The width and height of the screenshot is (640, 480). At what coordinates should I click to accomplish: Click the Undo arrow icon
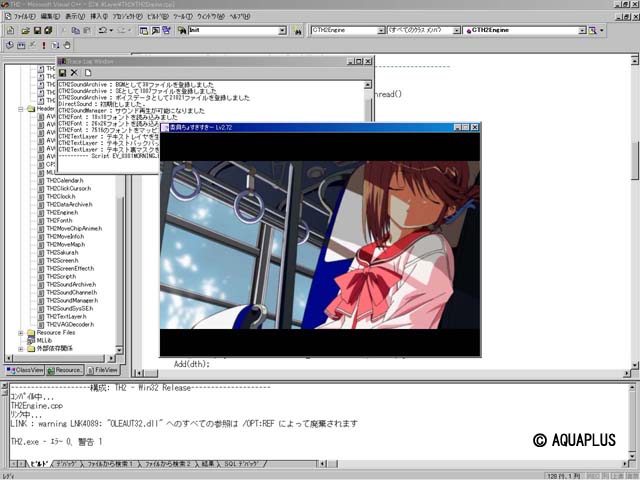pyautogui.click(x=102, y=31)
